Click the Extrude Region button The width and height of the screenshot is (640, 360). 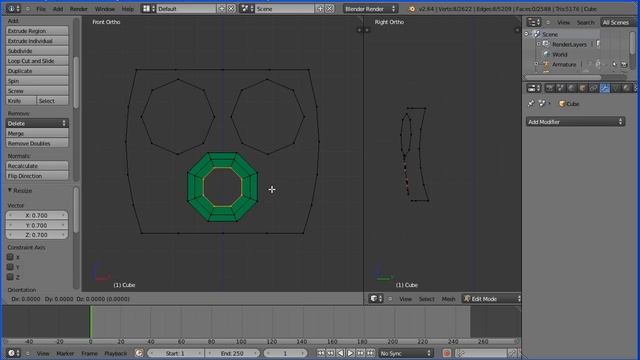(37, 31)
